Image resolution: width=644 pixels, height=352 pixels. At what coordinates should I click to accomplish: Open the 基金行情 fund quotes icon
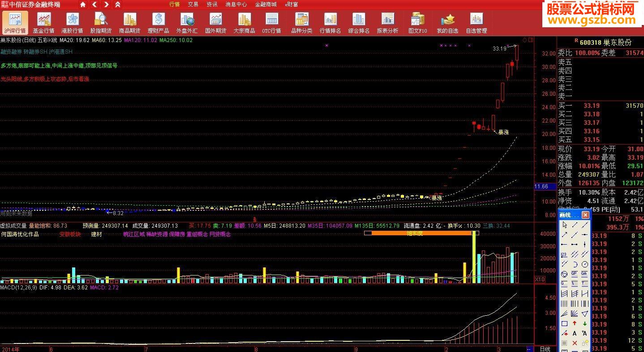pyautogui.click(x=43, y=22)
